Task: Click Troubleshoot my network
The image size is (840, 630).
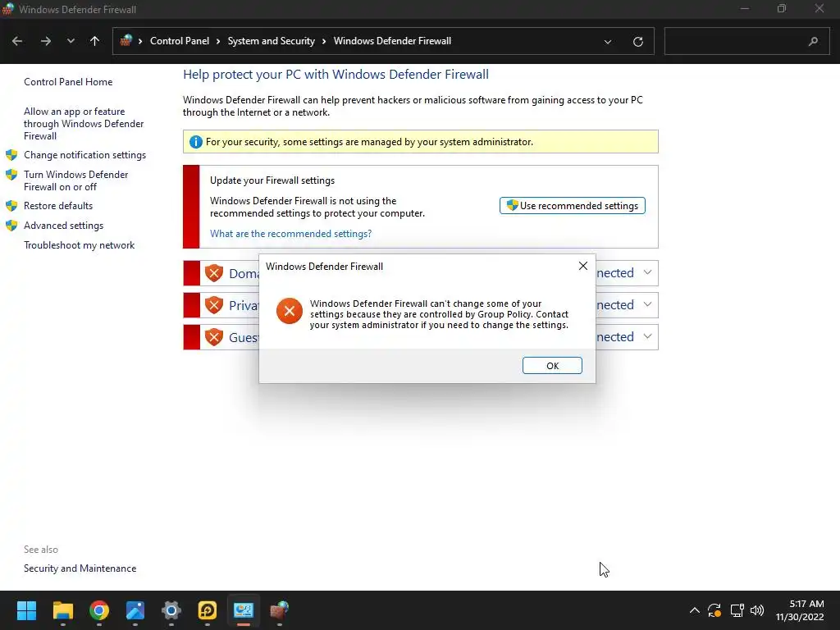Action: coord(79,245)
